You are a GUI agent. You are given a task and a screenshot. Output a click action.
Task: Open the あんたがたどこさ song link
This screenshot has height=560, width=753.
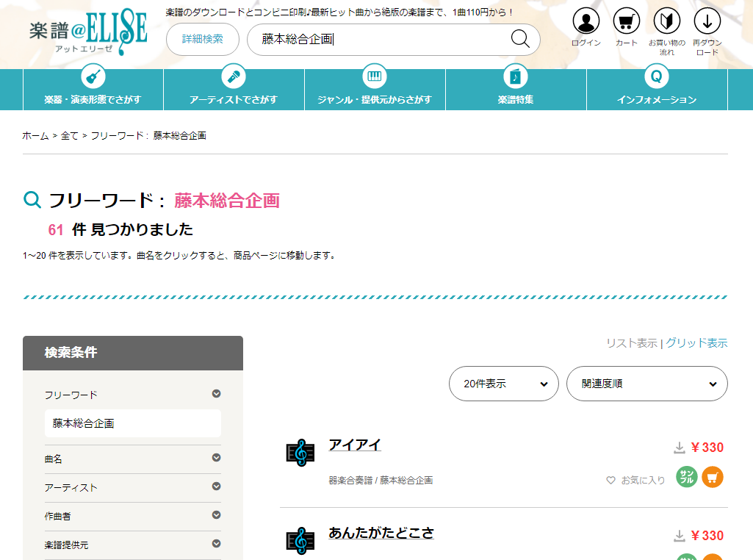point(381,533)
